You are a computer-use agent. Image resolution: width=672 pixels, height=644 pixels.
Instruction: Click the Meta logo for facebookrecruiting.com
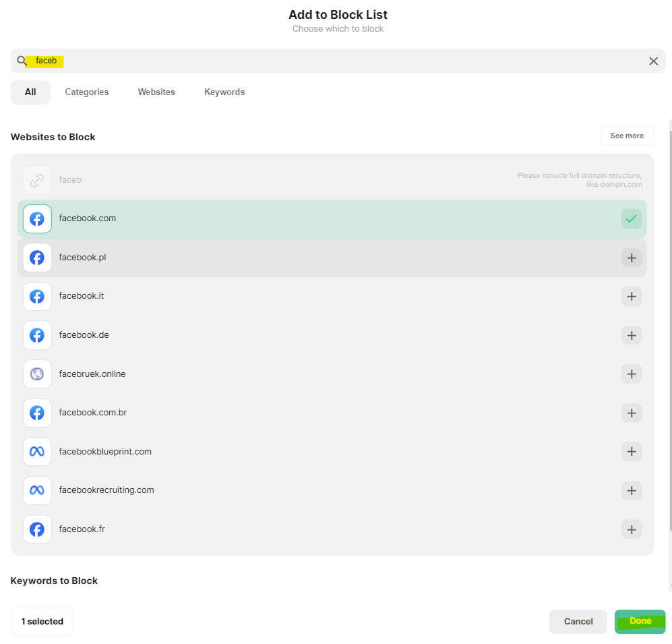point(37,490)
